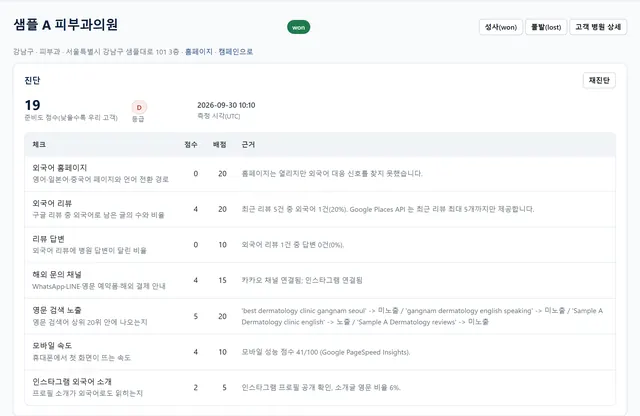Image resolution: width=640 pixels, height=416 pixels.
Task: Select the 리뷰 답변 row title
Action: (x=49, y=239)
